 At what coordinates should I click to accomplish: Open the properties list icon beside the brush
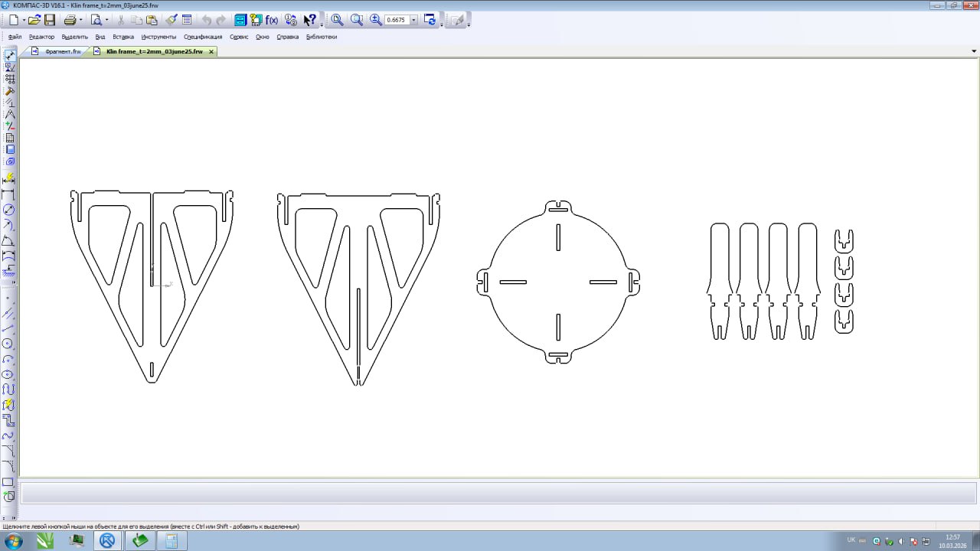186,20
